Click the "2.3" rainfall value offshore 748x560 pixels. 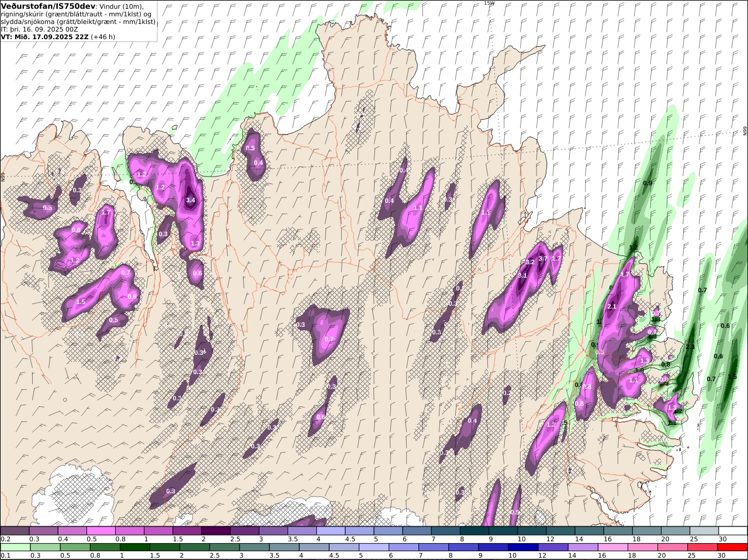pyautogui.click(x=690, y=347)
